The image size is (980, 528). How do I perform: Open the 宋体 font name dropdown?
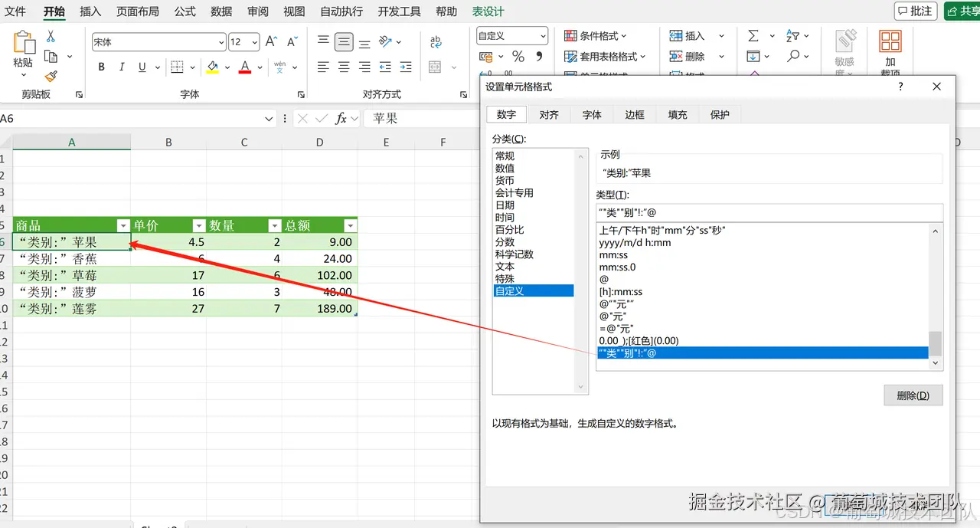[x=221, y=41]
